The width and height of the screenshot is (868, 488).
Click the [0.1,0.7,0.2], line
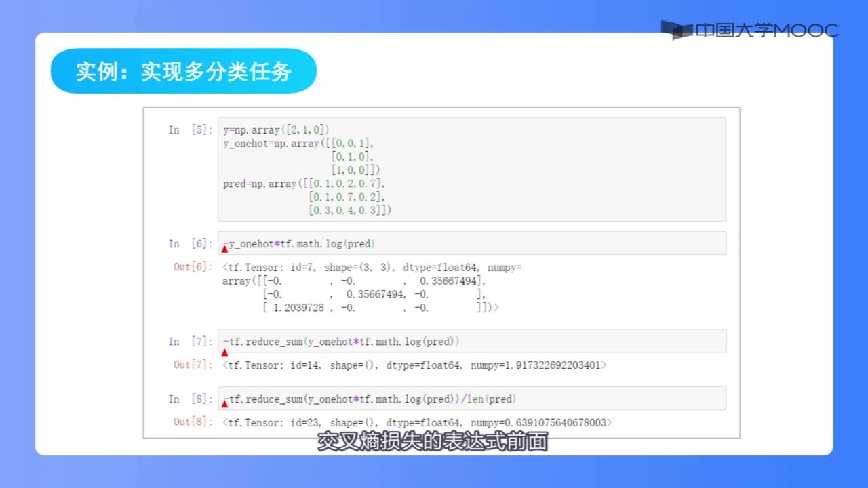[x=347, y=197]
